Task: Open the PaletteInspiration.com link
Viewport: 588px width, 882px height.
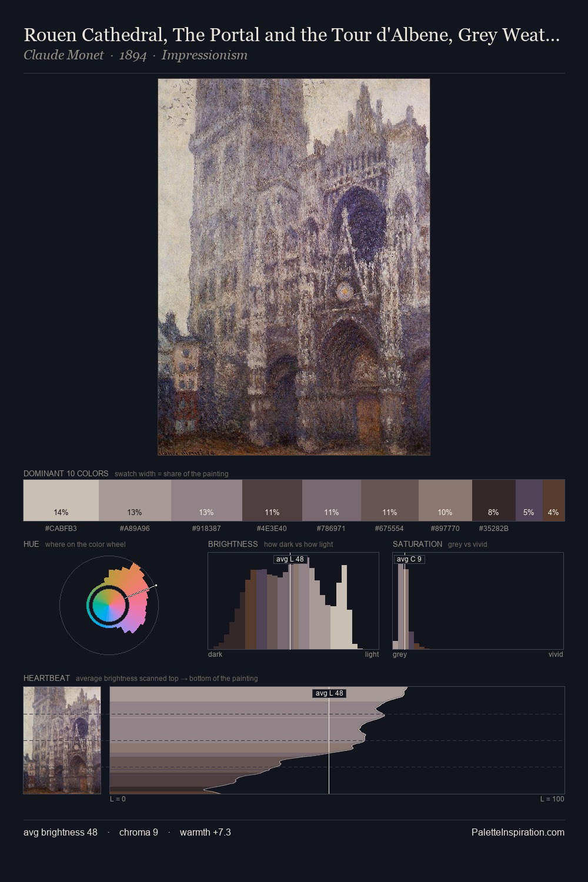Action: click(518, 832)
